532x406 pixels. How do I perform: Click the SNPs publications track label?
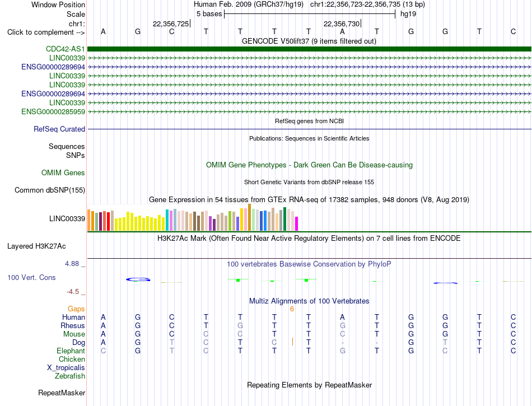[76, 155]
